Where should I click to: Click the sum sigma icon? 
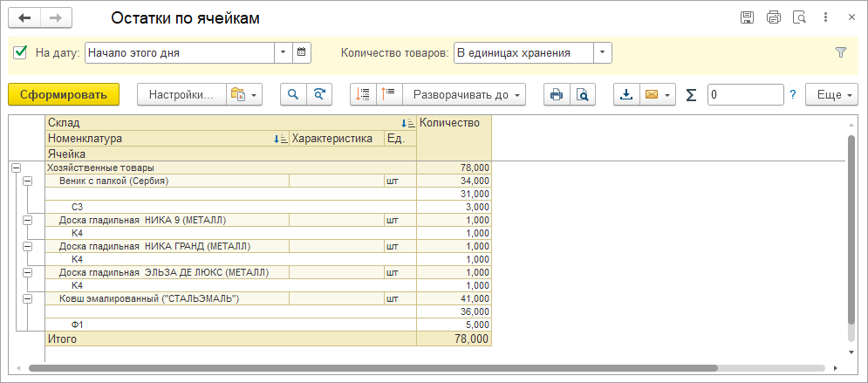click(x=691, y=94)
